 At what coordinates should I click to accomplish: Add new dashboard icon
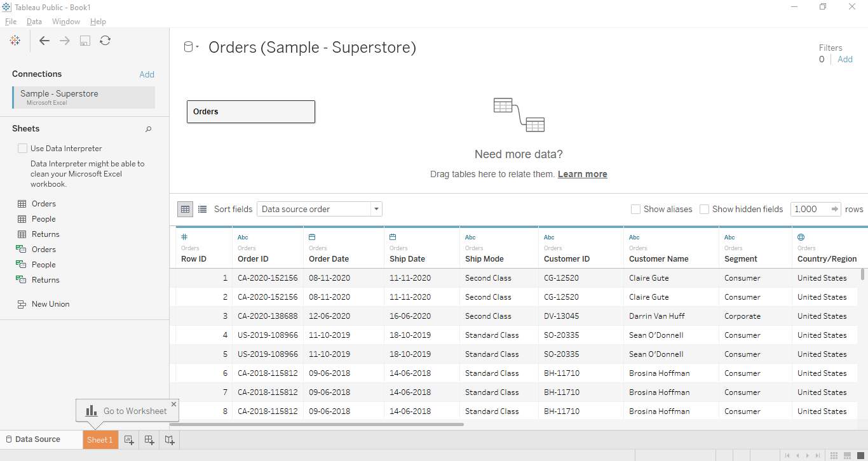pyautogui.click(x=149, y=439)
